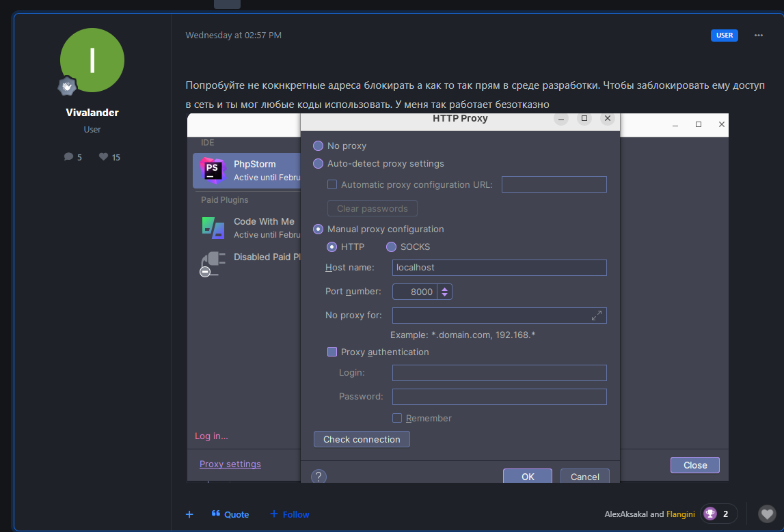Click the heart reaction icon on post
This screenshot has width=784, height=532.
(x=768, y=514)
